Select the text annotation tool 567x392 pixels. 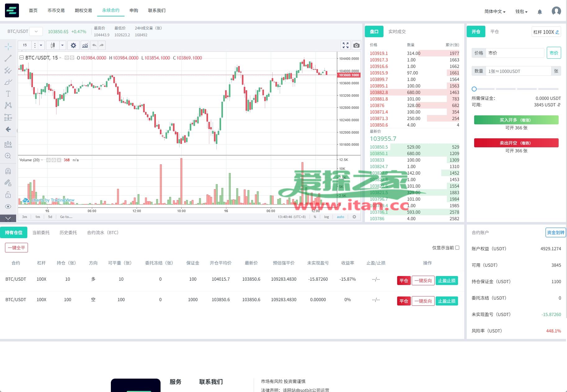pyautogui.click(x=8, y=94)
